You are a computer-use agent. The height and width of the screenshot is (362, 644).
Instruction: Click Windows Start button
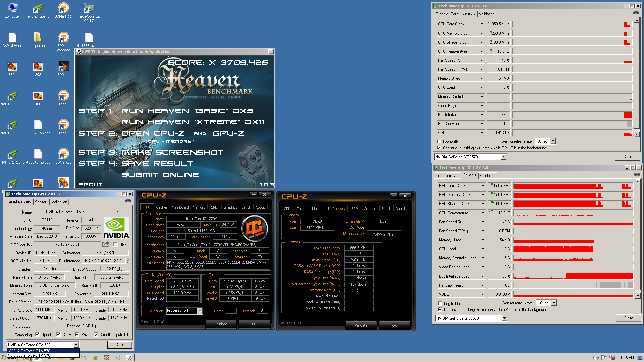click(9, 358)
